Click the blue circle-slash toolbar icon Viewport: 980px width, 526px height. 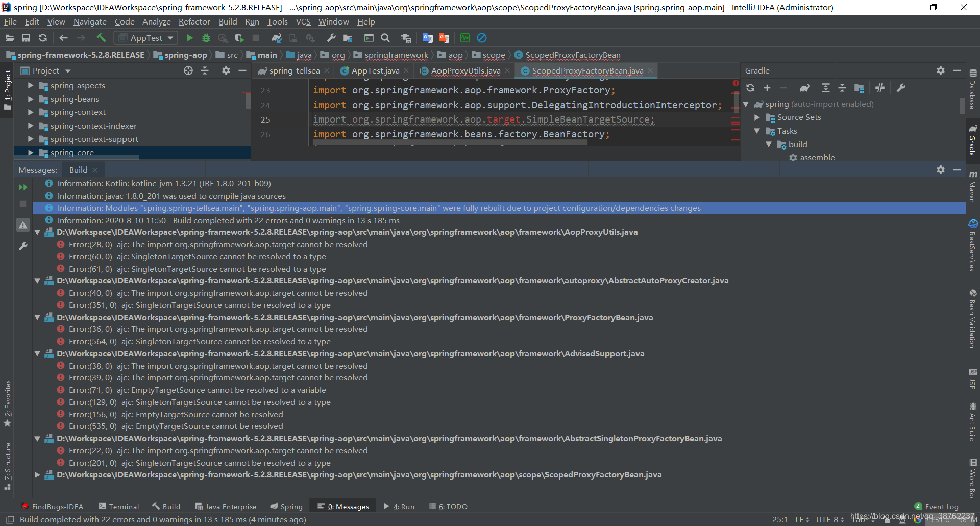click(x=482, y=38)
